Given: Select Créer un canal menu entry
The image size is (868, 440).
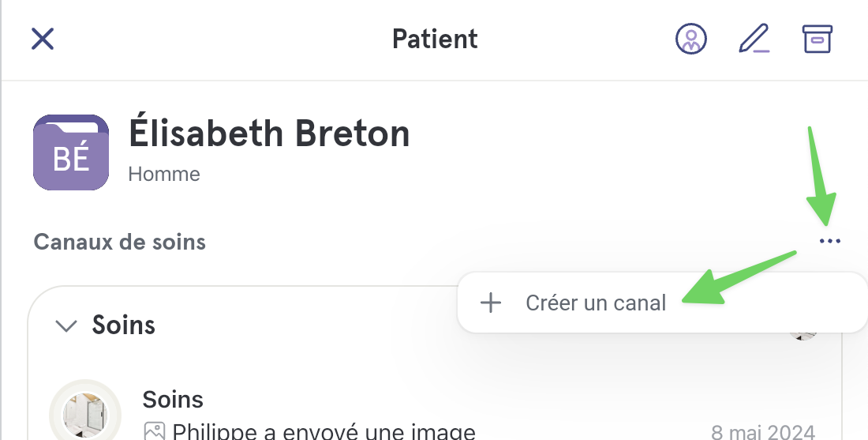Looking at the screenshot, I should coord(662,303).
